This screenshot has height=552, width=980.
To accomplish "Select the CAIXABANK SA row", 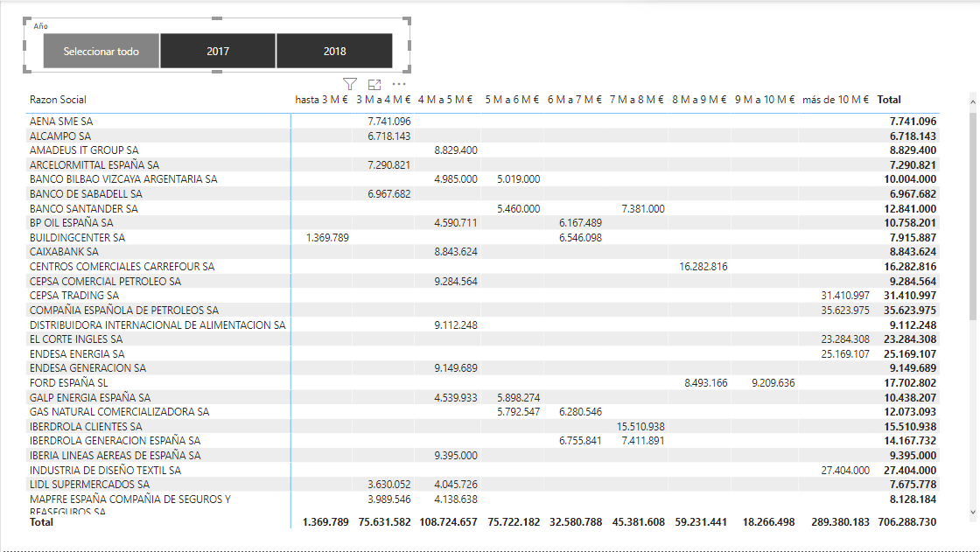I will [x=66, y=251].
